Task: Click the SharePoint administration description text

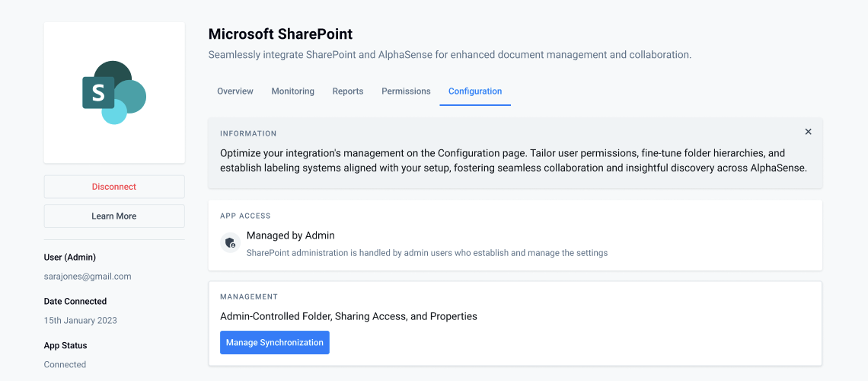Action: coord(427,253)
